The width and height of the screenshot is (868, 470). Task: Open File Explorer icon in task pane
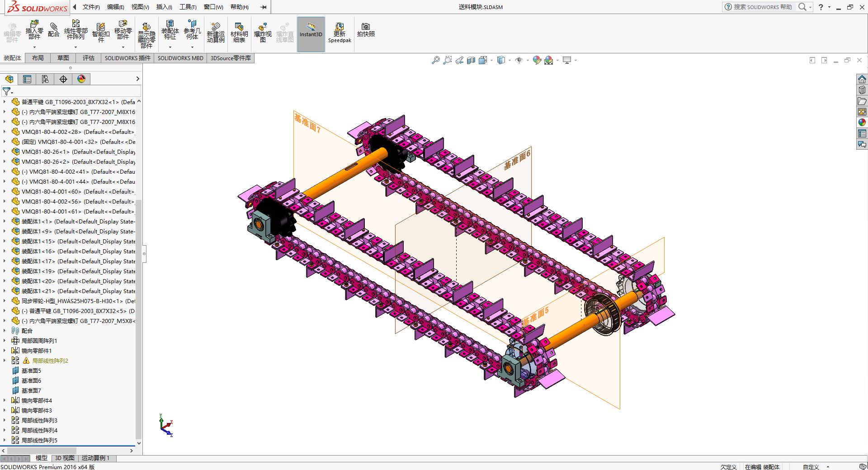[x=862, y=101]
